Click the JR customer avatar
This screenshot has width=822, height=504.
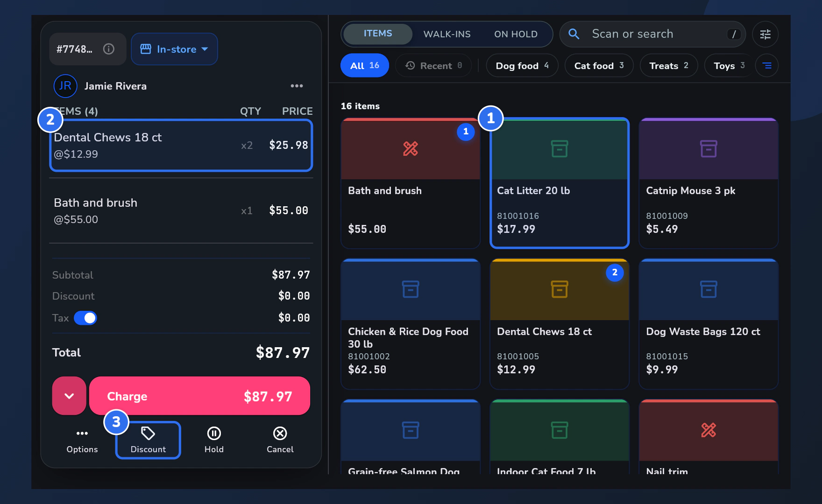65,86
